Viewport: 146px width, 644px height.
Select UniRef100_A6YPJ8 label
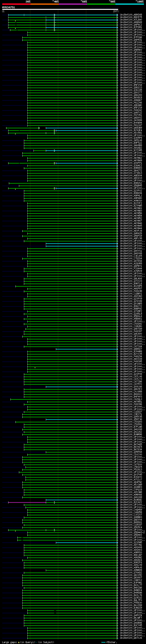[x=131, y=231]
